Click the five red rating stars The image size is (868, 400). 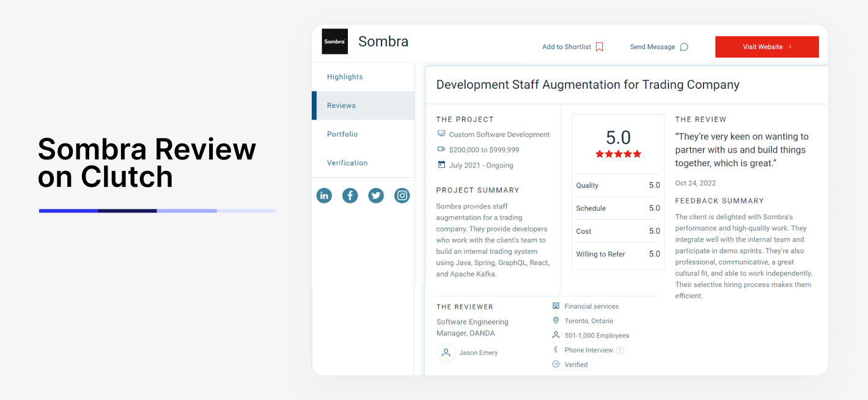pyautogui.click(x=618, y=154)
